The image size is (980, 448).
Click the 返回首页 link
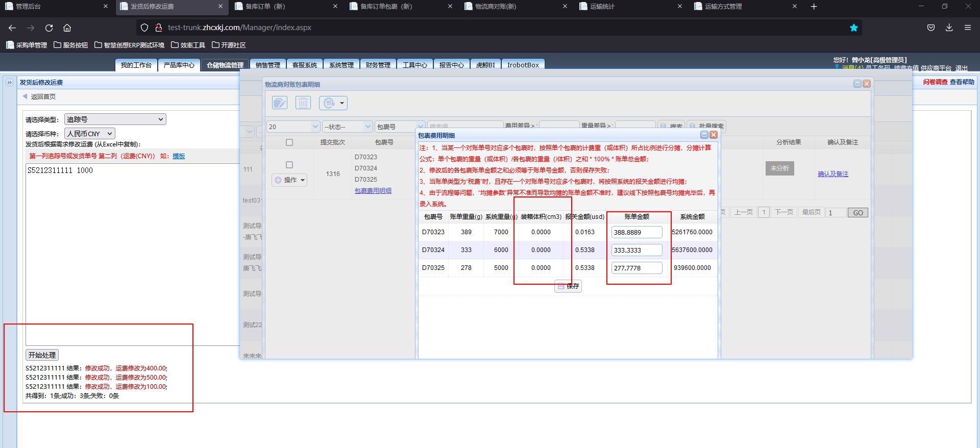pos(39,96)
